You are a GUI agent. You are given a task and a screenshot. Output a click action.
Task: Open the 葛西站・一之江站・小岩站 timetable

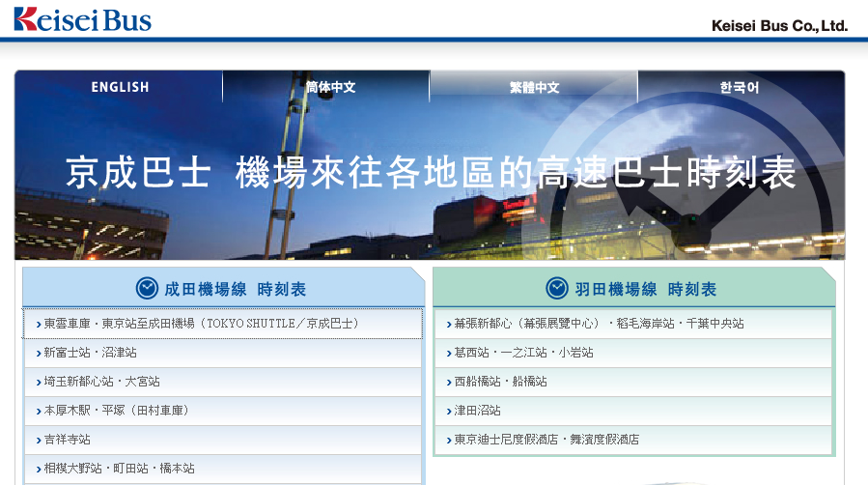coord(633,353)
